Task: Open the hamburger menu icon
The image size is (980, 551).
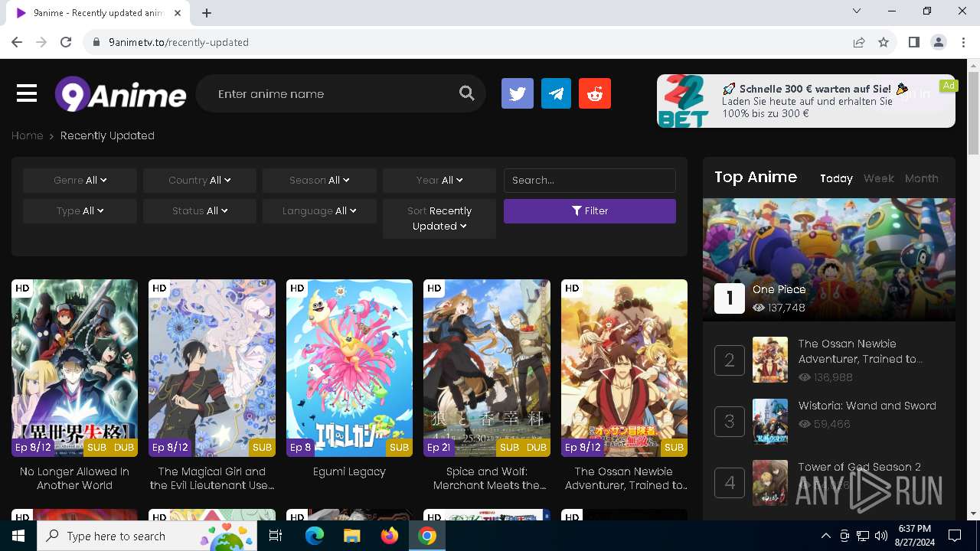Action: (x=27, y=93)
